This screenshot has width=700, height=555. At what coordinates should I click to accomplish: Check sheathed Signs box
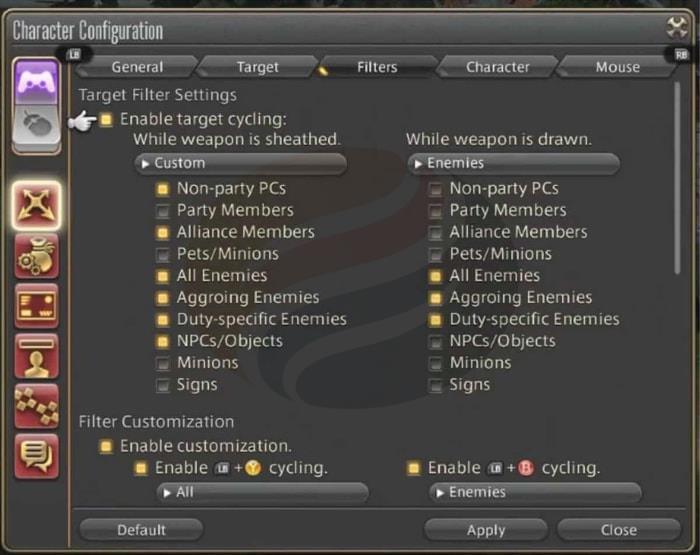[162, 385]
